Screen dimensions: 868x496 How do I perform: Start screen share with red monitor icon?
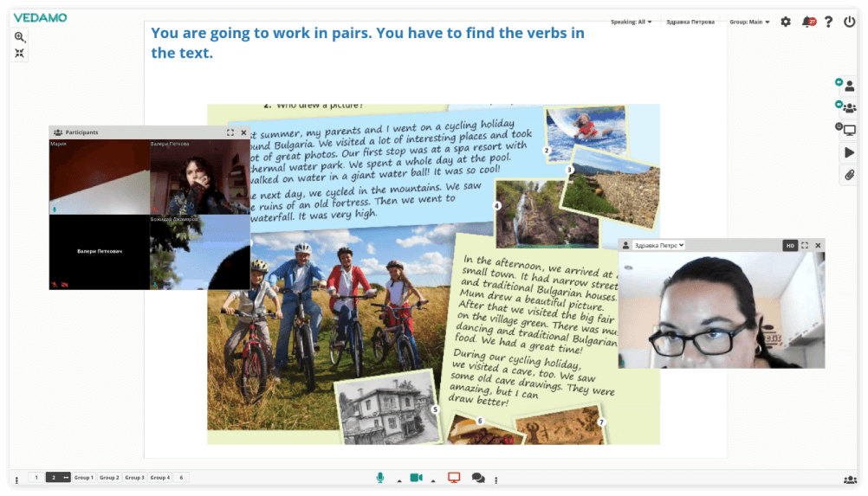(x=454, y=478)
